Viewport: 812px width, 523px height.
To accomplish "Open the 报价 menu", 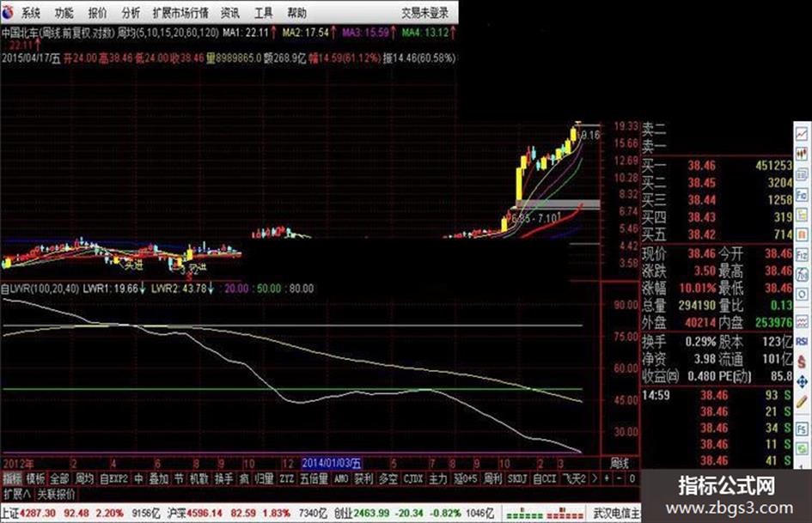I will pos(97,12).
